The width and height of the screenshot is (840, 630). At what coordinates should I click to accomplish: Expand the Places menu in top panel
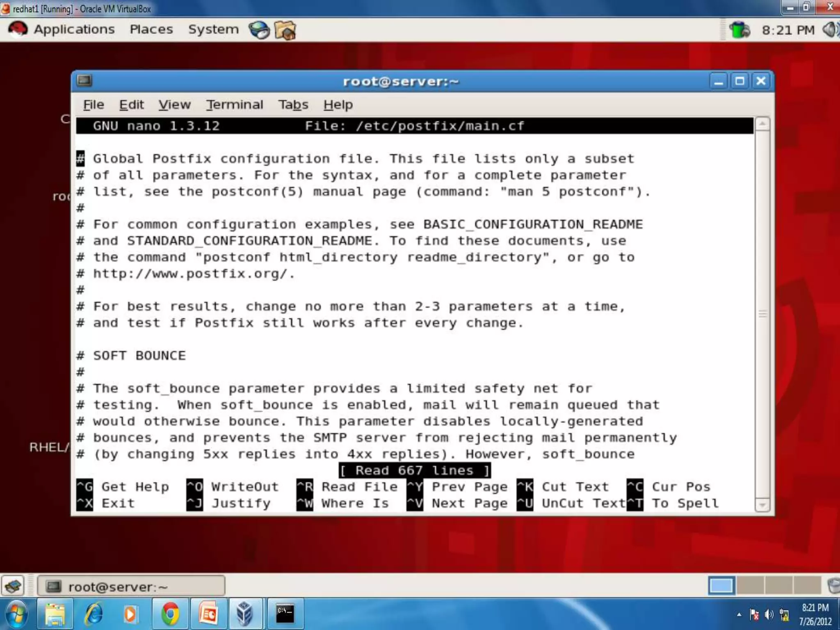[x=151, y=30]
